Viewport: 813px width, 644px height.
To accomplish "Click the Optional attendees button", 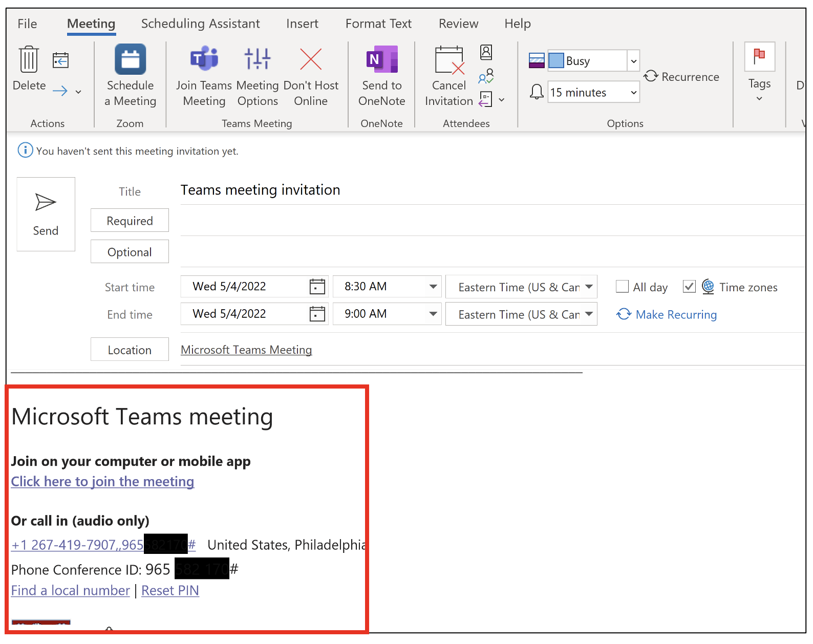I will point(130,252).
